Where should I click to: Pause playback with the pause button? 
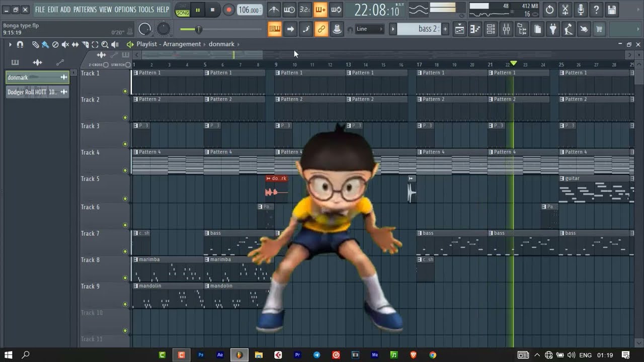tap(198, 10)
